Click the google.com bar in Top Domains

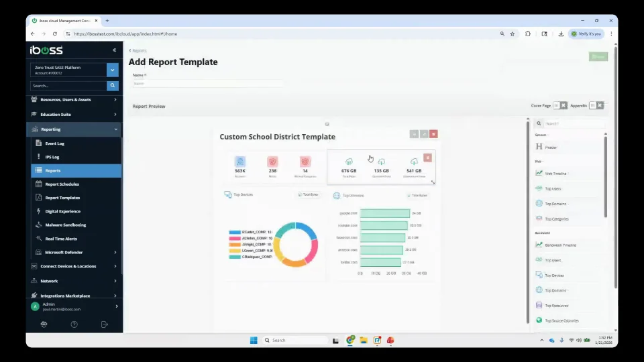(385, 213)
